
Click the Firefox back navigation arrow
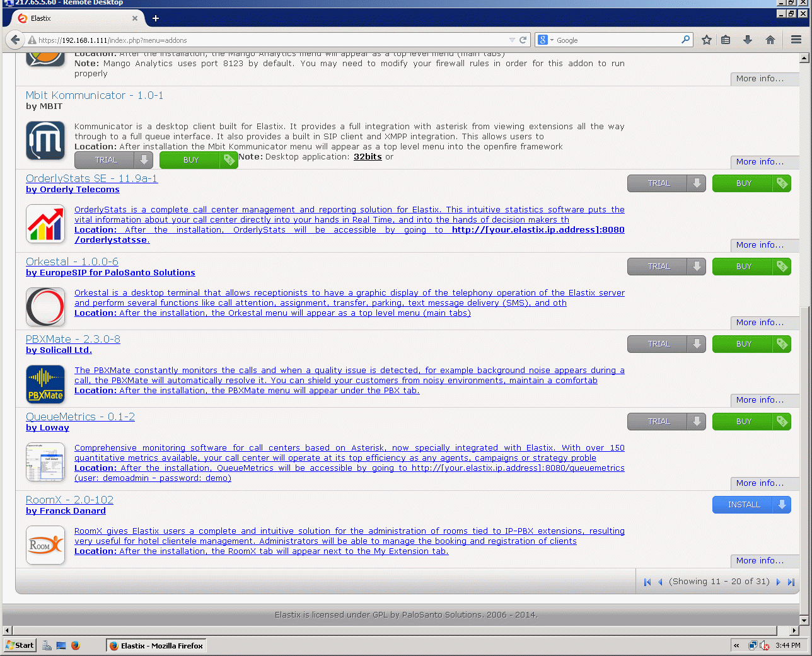(15, 40)
